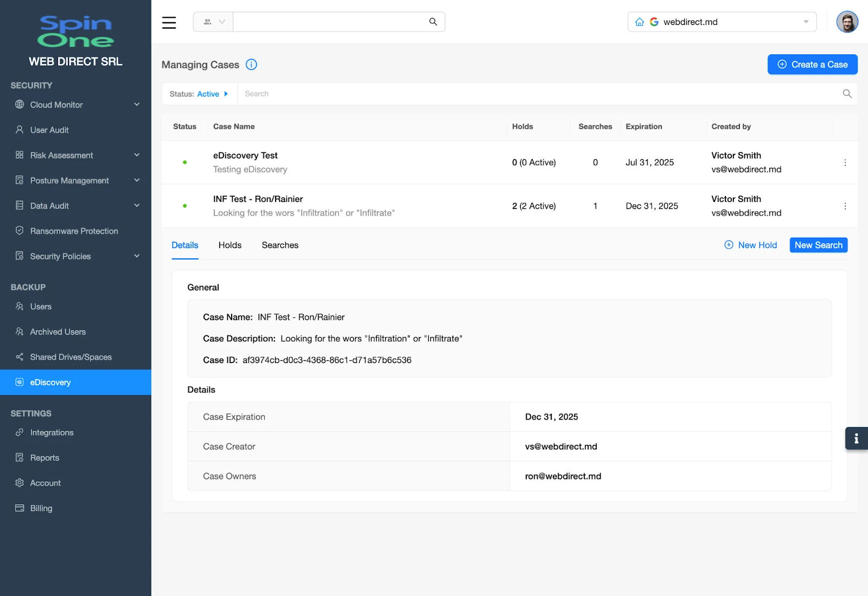Open the kebab menu for eDiscovery Test case
868x596 pixels.
coord(845,162)
